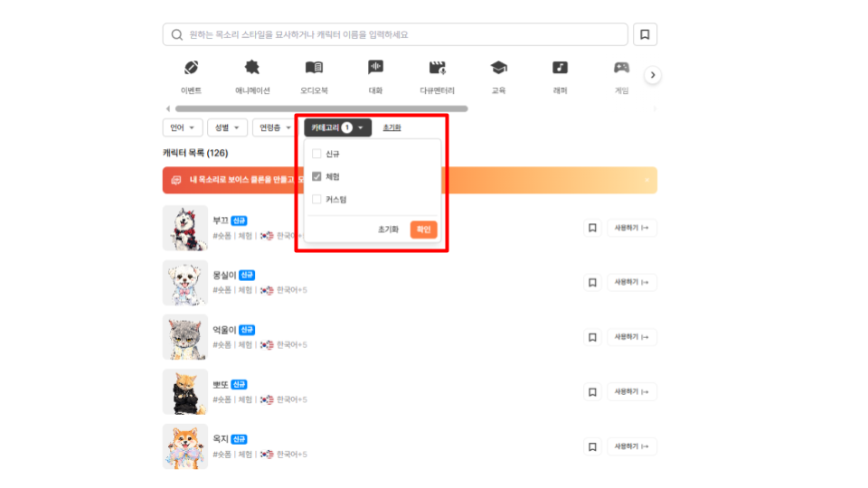Click the bookmark icon beside the search bar
Screen dimensions: 868x488
[645, 34]
